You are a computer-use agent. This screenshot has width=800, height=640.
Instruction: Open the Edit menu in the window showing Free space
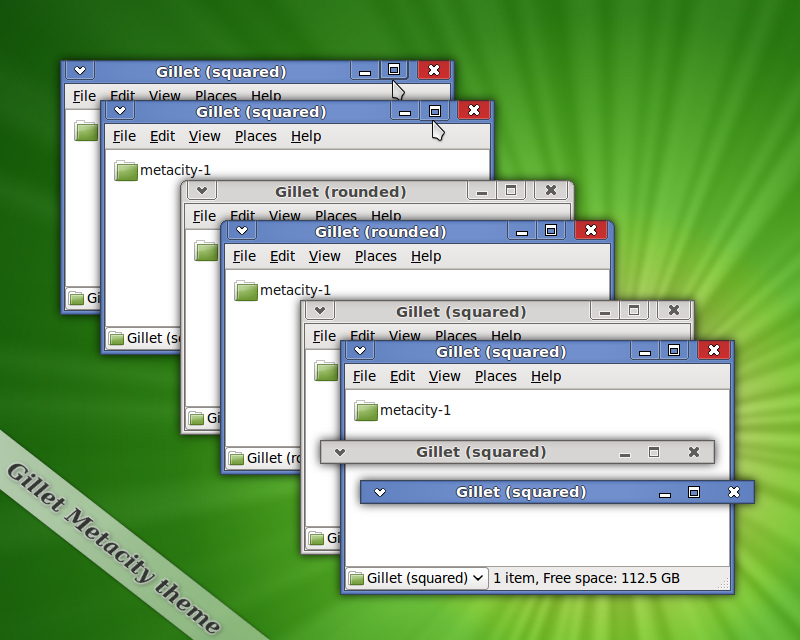coord(402,376)
